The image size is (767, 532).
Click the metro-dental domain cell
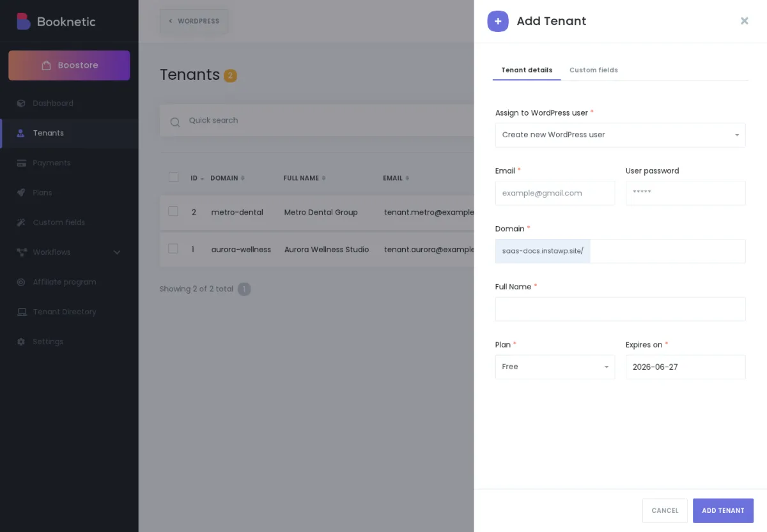(237, 212)
